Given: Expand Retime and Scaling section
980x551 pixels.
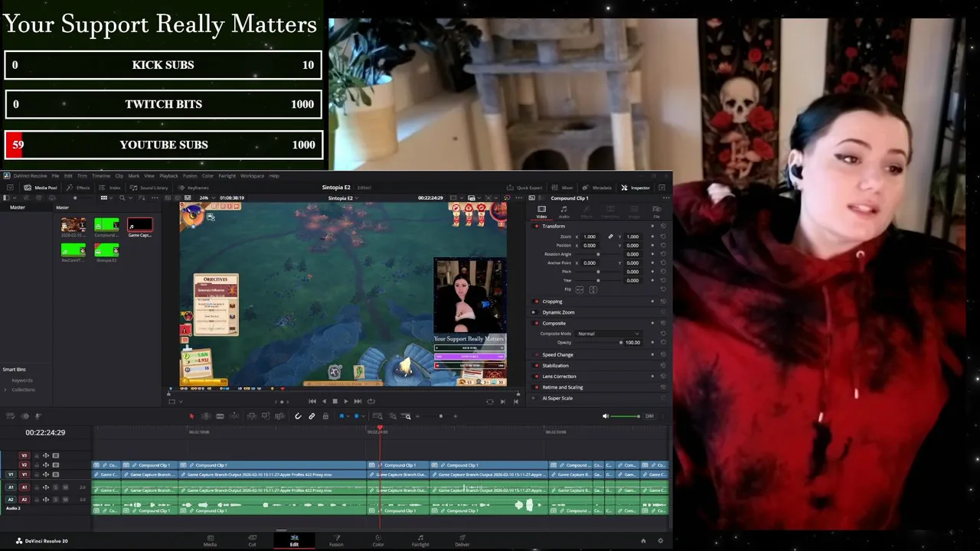Looking at the screenshot, I should [x=563, y=387].
